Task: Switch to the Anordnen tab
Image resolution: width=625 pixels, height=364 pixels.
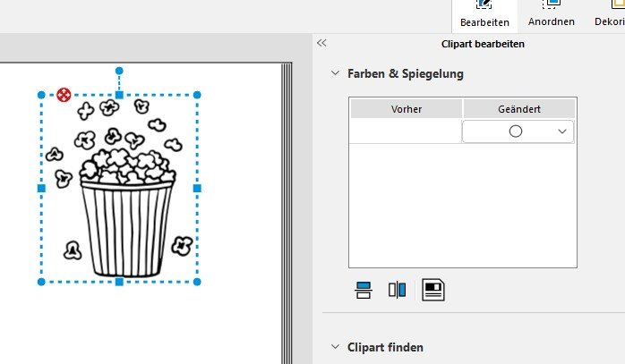Action: point(552,21)
